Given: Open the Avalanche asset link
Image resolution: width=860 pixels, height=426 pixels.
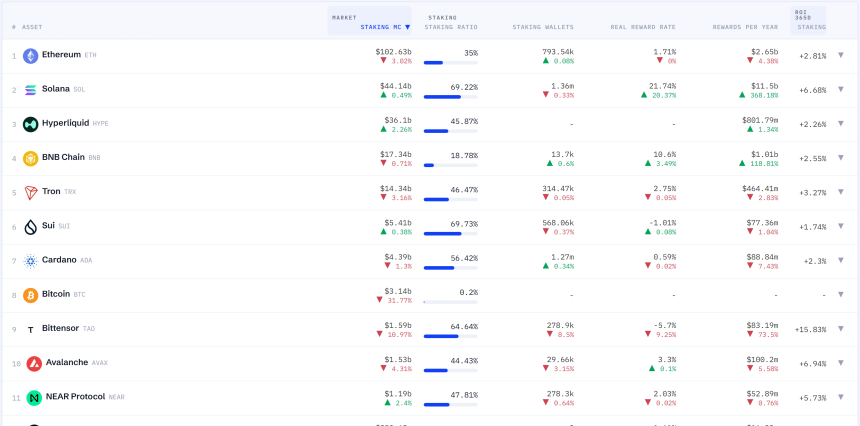Looking at the screenshot, I should coord(67,362).
